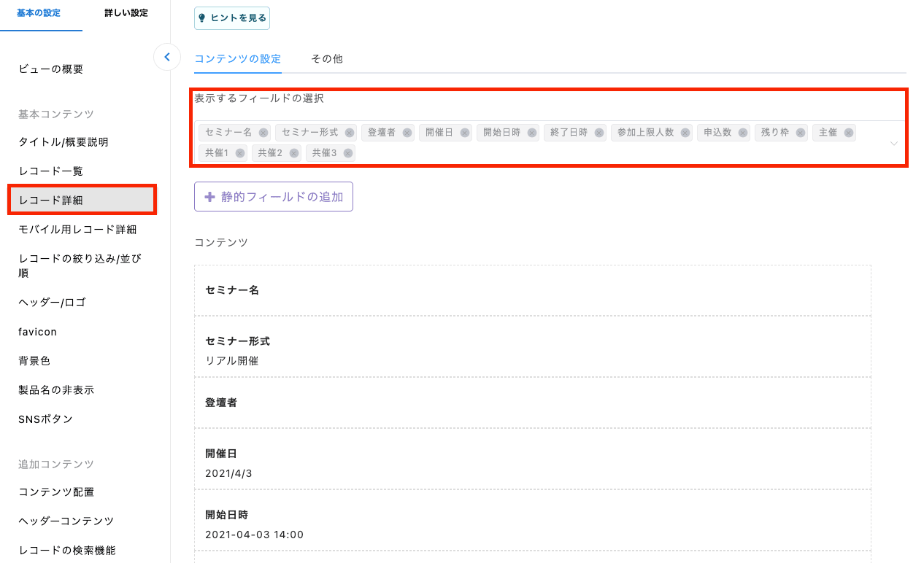This screenshot has width=924, height=563.
Task: Remove the 残り枠 field tag
Action: point(801,133)
